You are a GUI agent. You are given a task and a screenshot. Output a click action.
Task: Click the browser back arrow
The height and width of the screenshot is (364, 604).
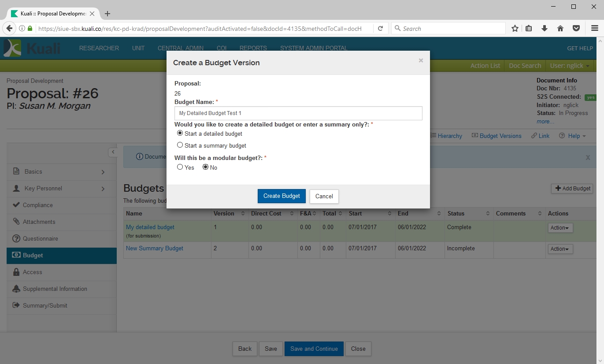pos(9,29)
